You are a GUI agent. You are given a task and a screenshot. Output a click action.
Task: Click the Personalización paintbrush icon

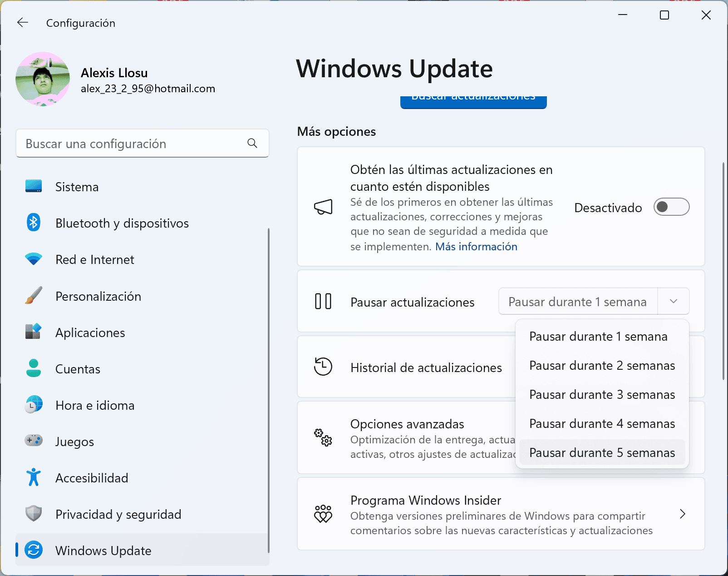[x=32, y=296]
